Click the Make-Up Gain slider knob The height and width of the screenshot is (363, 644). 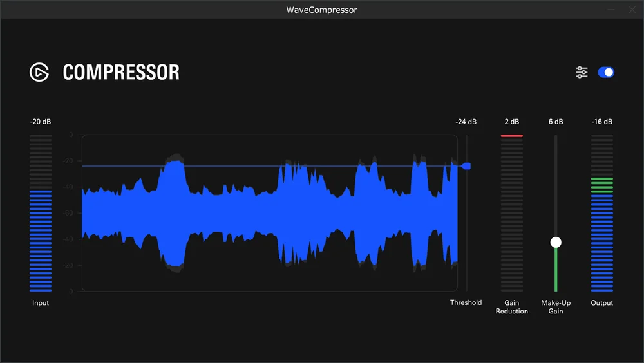556,242
